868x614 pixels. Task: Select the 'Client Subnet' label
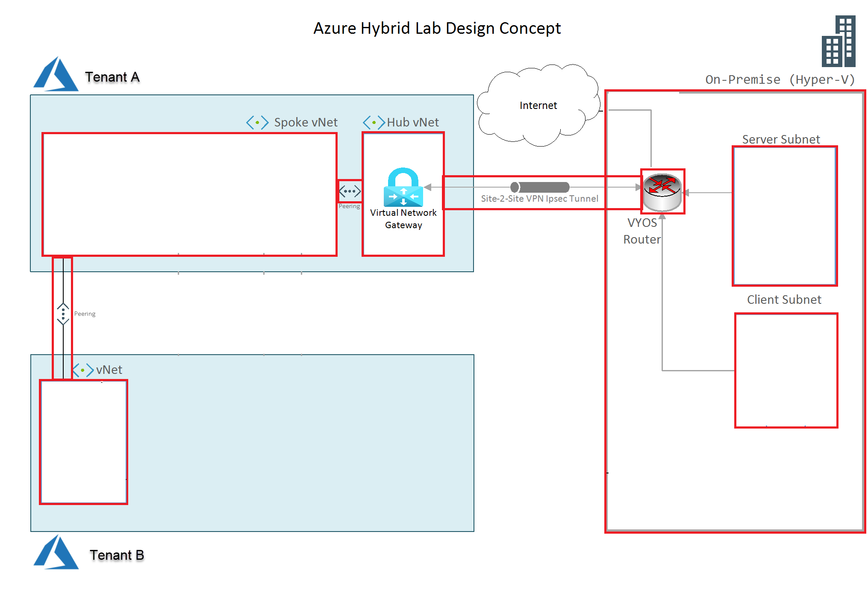tap(784, 300)
